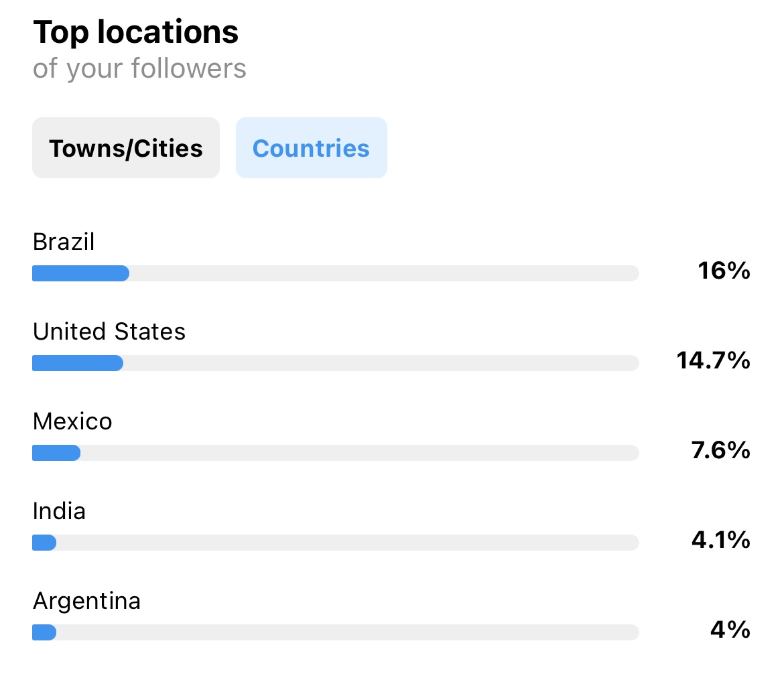Image resolution: width=784 pixels, height=692 pixels.
Task: Click the Top locations heading
Action: coord(135,33)
